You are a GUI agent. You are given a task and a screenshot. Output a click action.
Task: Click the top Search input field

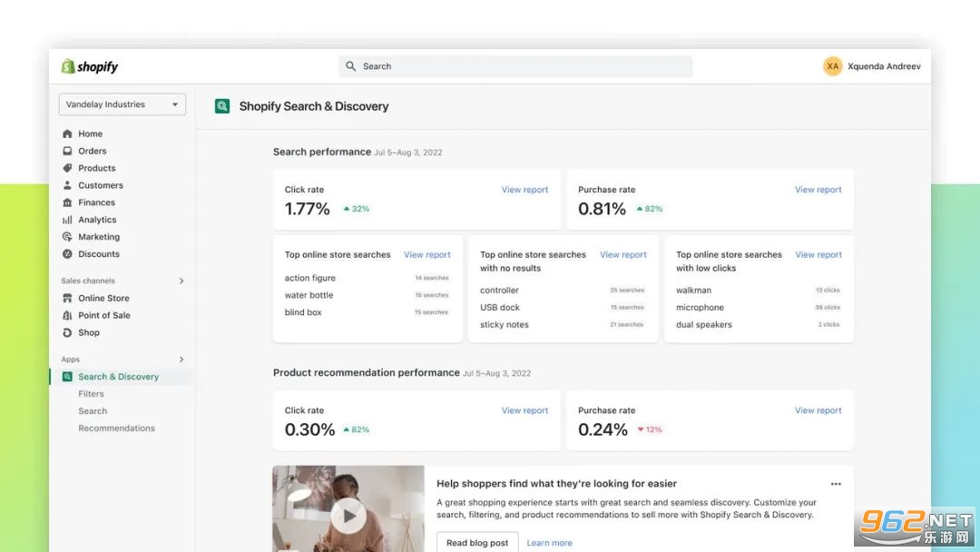(x=515, y=66)
